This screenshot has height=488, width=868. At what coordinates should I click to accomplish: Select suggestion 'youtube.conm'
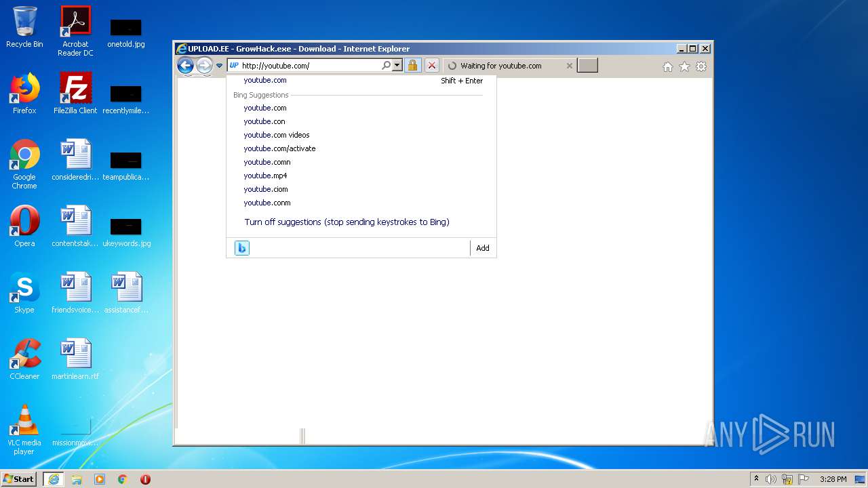coord(361,203)
